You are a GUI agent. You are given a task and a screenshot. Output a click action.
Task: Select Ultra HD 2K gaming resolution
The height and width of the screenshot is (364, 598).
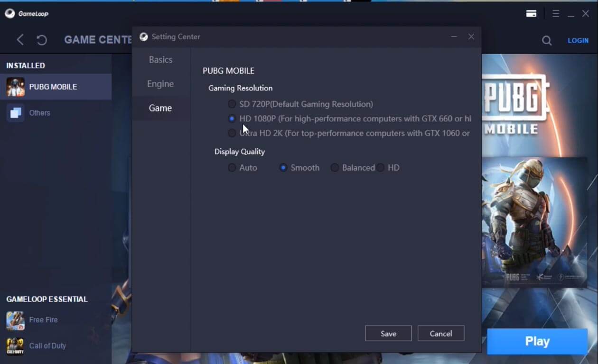click(232, 133)
